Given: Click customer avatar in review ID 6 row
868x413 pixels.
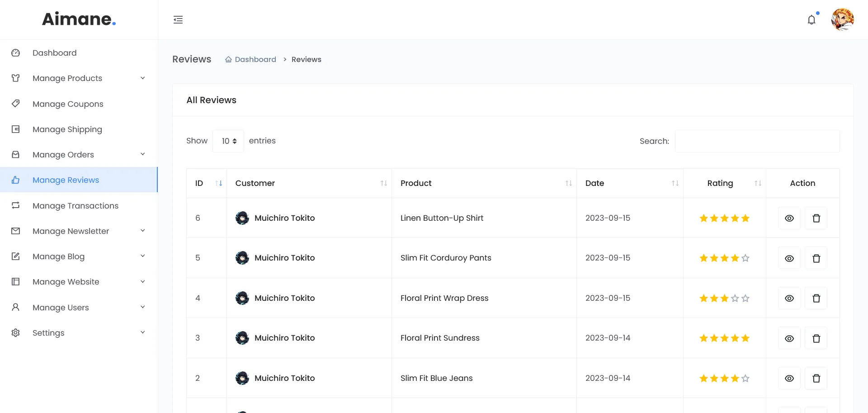Looking at the screenshot, I should click(242, 218).
